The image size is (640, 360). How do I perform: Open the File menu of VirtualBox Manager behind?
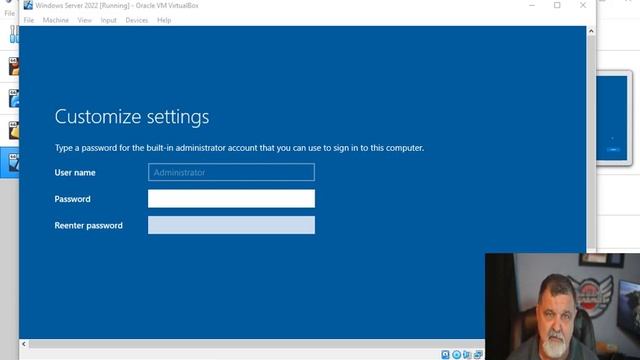(x=9, y=13)
